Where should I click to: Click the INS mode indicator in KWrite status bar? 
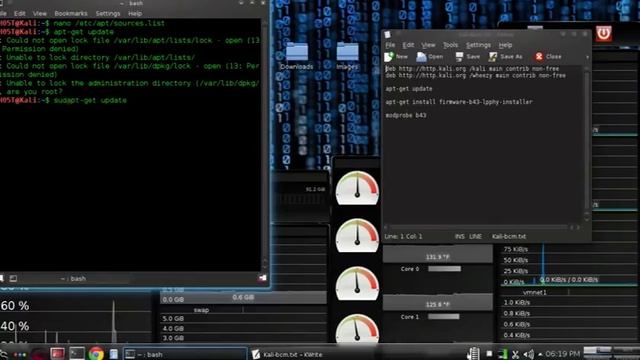460,236
